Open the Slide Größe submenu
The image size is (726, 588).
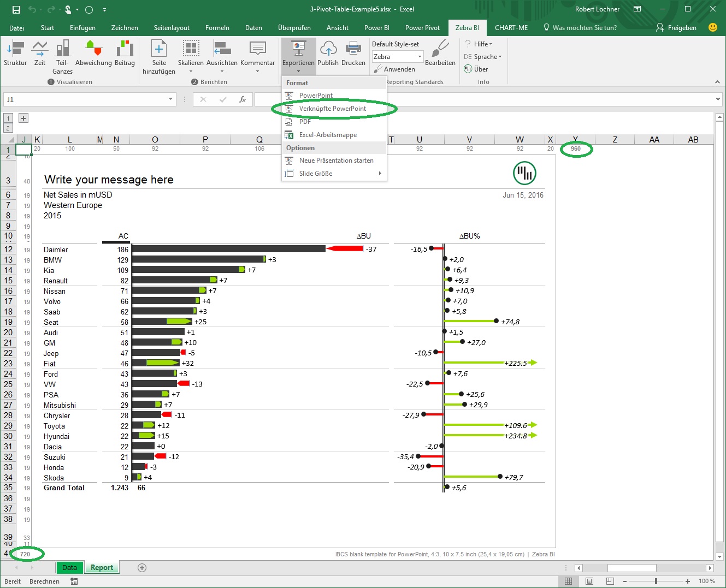pyautogui.click(x=334, y=174)
